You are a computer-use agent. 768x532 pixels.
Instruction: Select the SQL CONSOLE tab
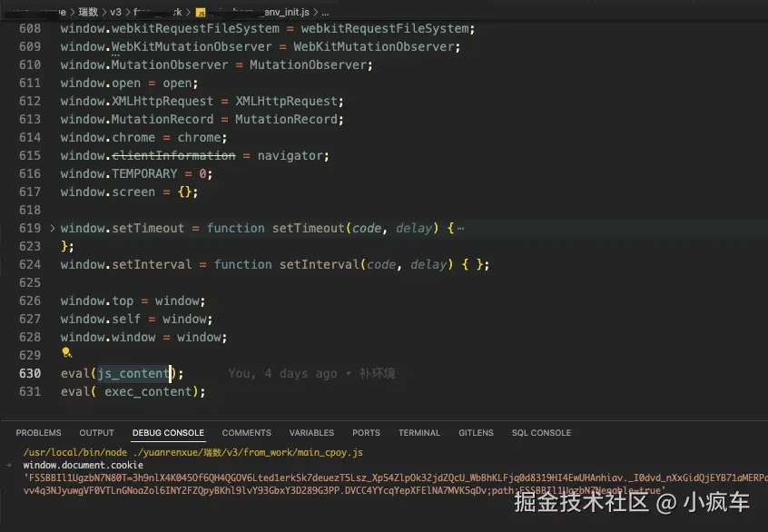pos(541,432)
